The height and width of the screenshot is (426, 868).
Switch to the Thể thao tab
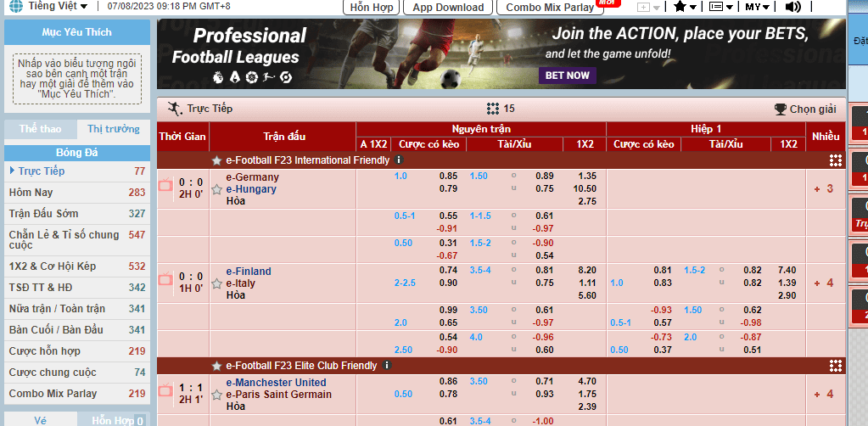[x=41, y=129]
